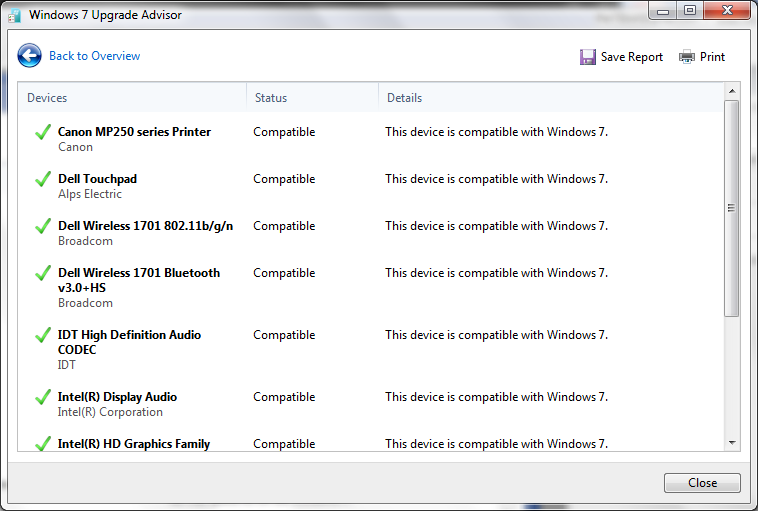The height and width of the screenshot is (511, 758).
Task: Click the Canon manufacturer text under printer
Action: pyautogui.click(x=75, y=147)
